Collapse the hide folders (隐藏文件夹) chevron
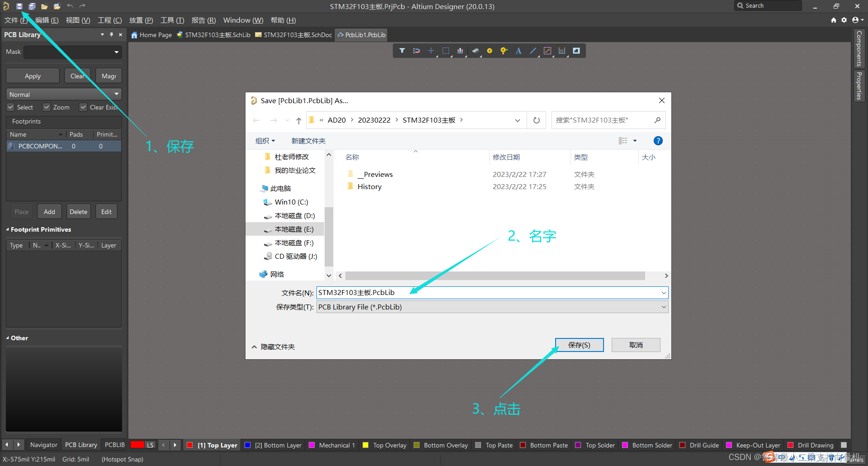868x466 pixels. tap(254, 347)
